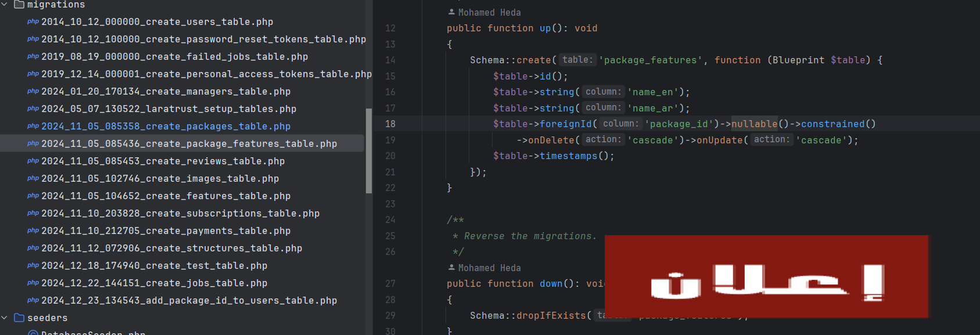Collapse the seeders folder chevron
The width and height of the screenshot is (980, 335).
5,318
